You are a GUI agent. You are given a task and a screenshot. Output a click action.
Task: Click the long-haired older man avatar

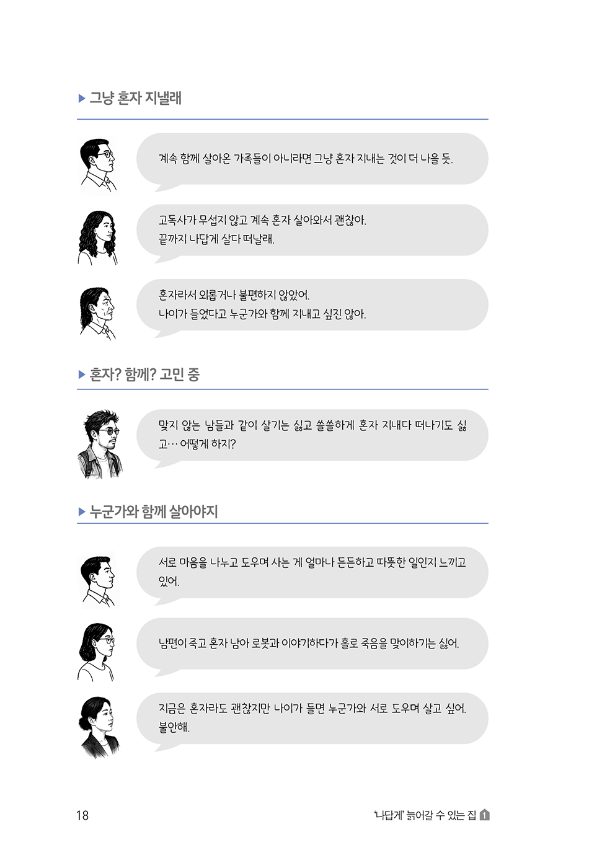pyautogui.click(x=98, y=313)
